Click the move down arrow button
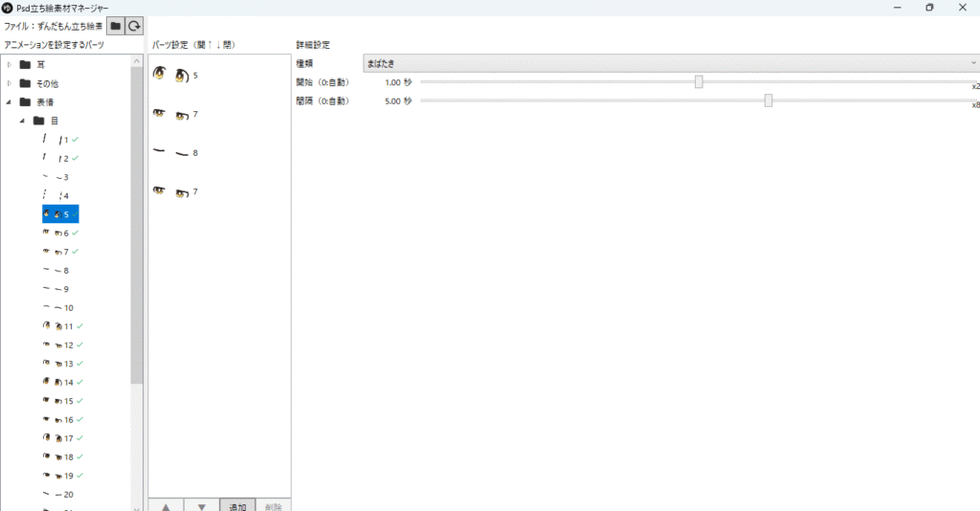Image resolution: width=980 pixels, height=511 pixels. (x=201, y=505)
